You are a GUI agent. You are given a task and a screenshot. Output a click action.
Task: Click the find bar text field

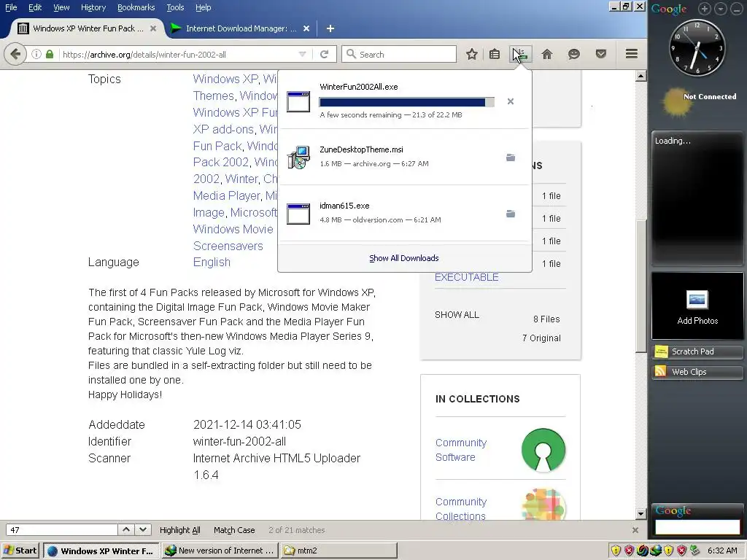click(x=62, y=530)
